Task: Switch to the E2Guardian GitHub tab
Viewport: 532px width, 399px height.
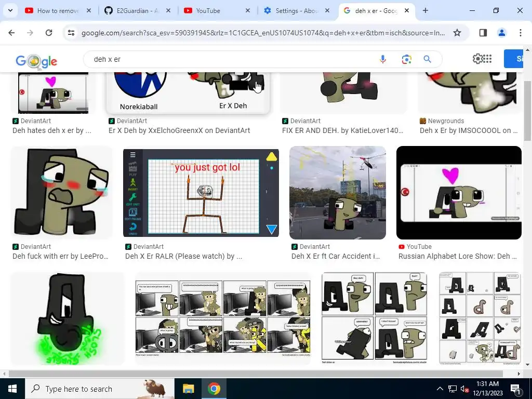Action: click(x=137, y=10)
